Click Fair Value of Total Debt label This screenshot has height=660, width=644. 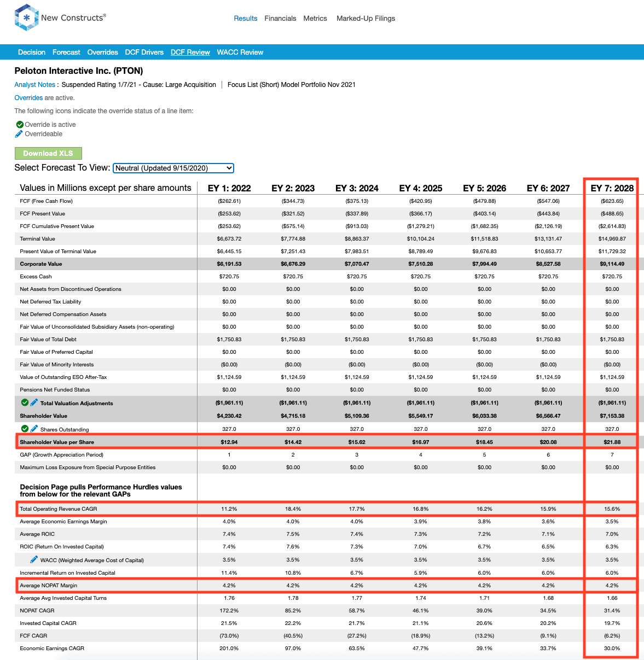coord(48,340)
